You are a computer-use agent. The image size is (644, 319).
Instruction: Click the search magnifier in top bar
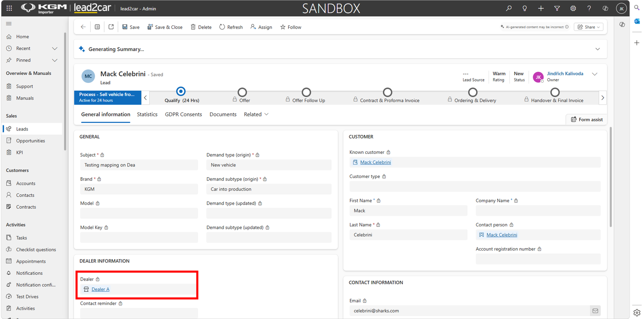pos(509,8)
